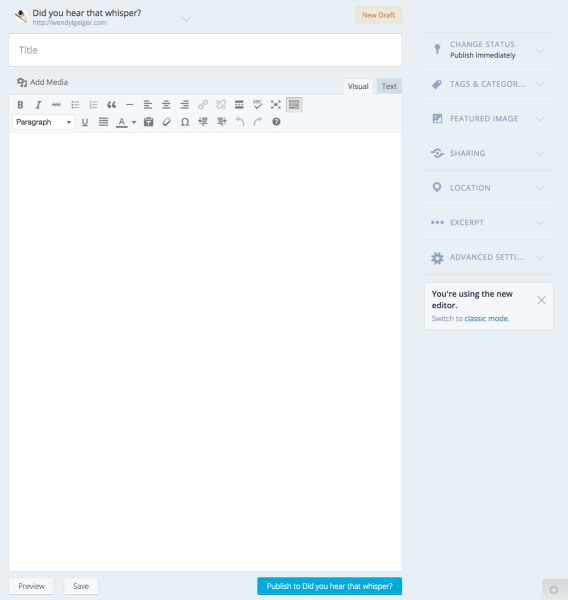The width and height of the screenshot is (568, 600).
Task: Insert a numbered list
Action: tap(93, 104)
